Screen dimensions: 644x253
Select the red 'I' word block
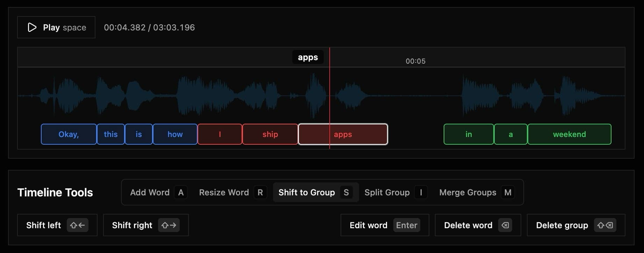pos(220,134)
